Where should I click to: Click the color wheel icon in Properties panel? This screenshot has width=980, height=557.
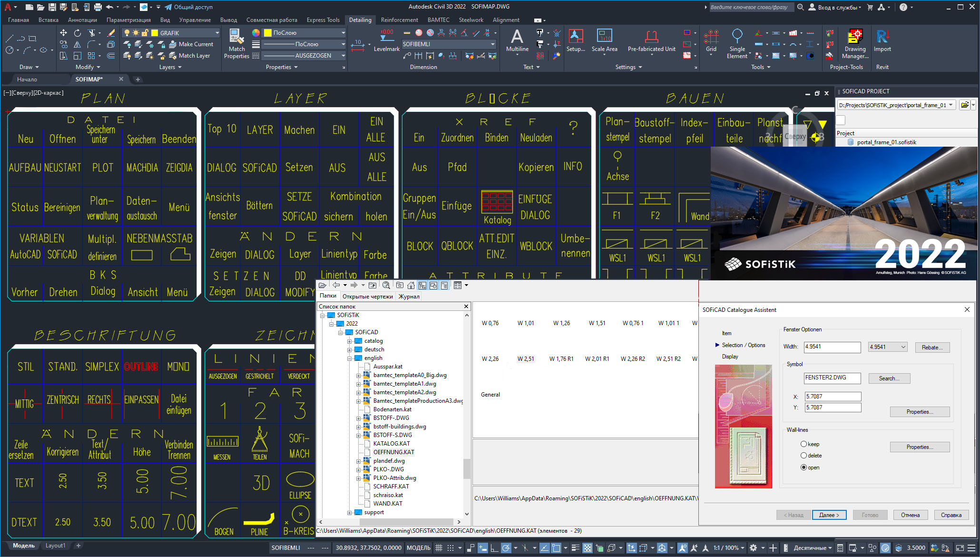click(256, 33)
